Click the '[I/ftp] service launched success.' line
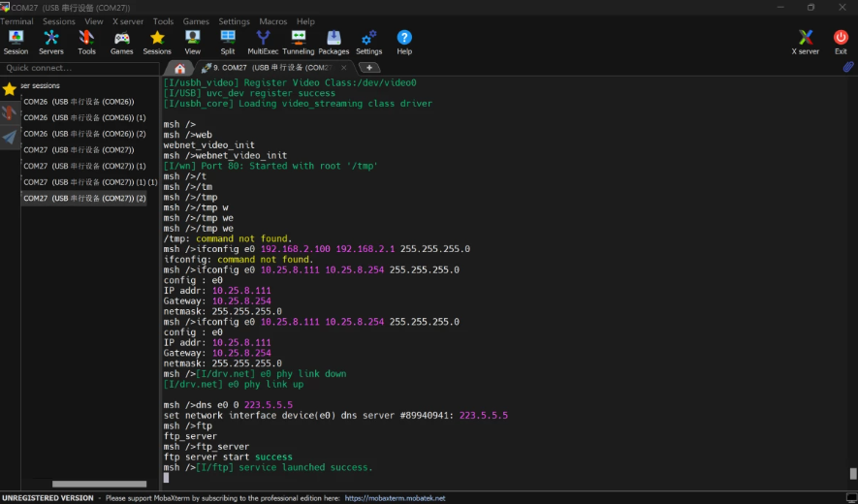The image size is (858, 504). (x=284, y=467)
